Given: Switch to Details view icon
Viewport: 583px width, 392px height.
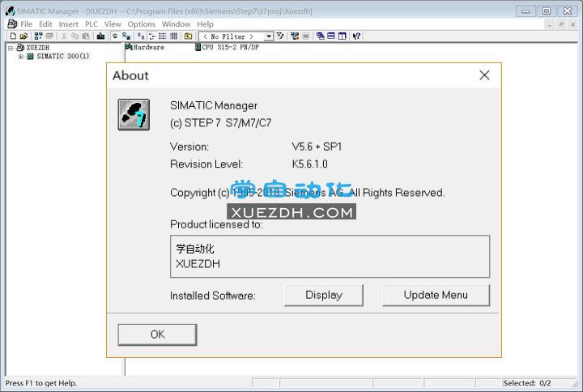Looking at the screenshot, I should 173,36.
